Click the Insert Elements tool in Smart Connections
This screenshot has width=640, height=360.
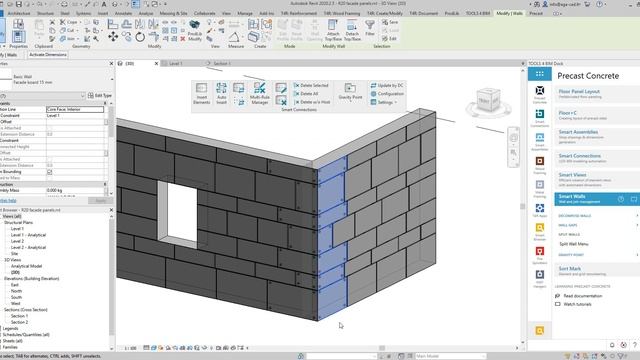click(202, 93)
